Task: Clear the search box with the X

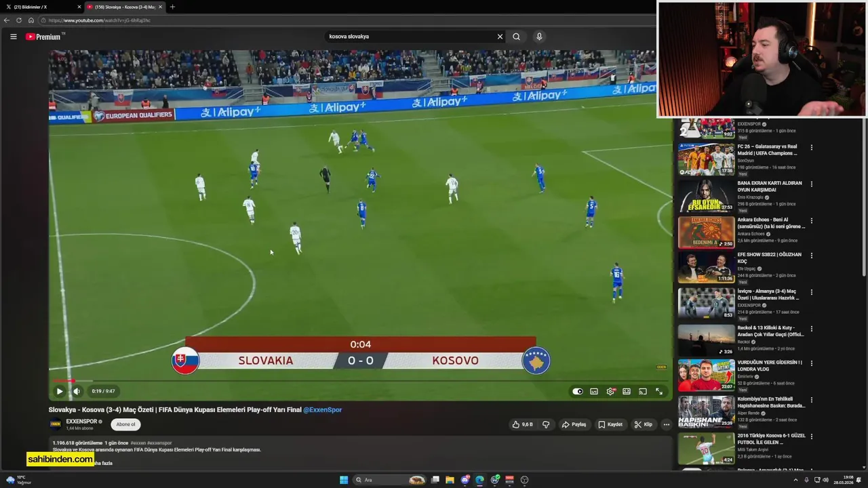Action: point(500,37)
